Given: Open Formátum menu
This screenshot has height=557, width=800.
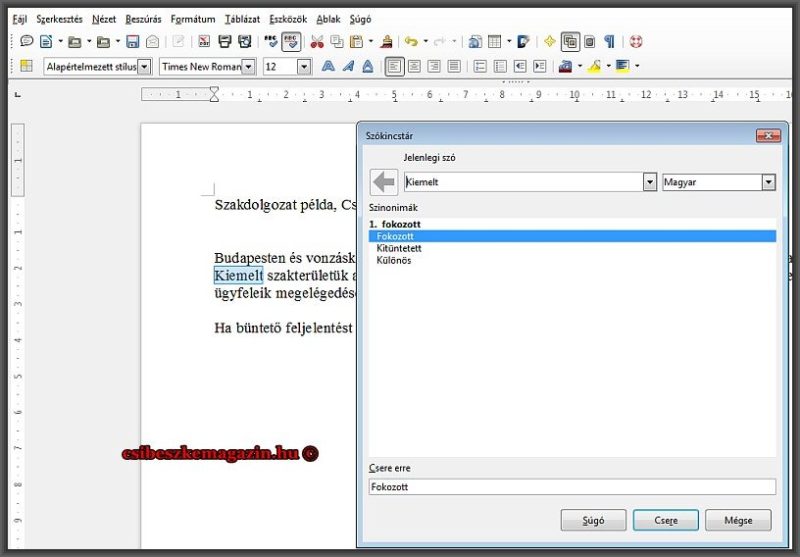Looking at the screenshot, I should click(x=193, y=19).
